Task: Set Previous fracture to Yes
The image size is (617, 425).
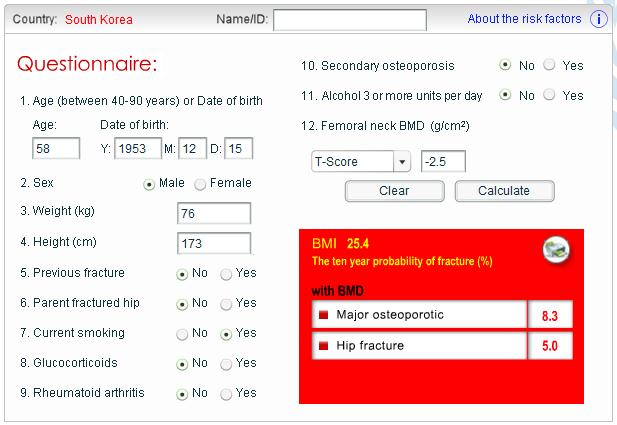Action: [x=226, y=274]
